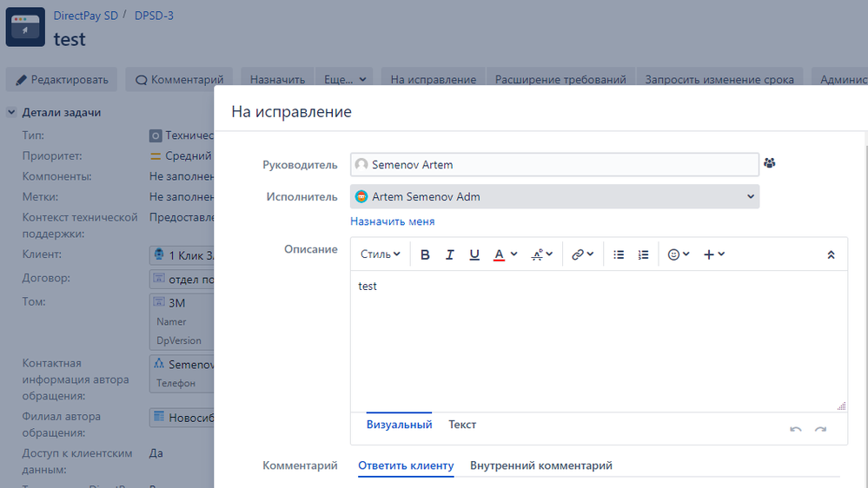Click the pencil icon on Редактировать

coord(21,80)
